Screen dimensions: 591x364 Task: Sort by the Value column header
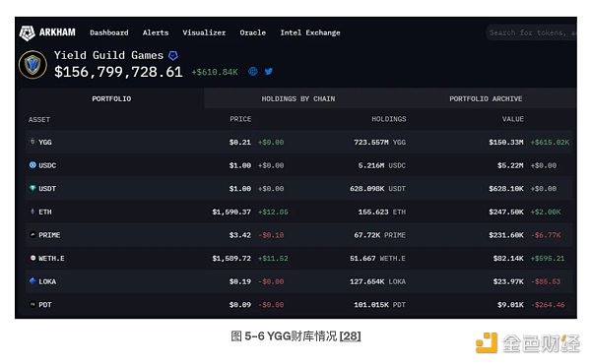pyautogui.click(x=512, y=119)
